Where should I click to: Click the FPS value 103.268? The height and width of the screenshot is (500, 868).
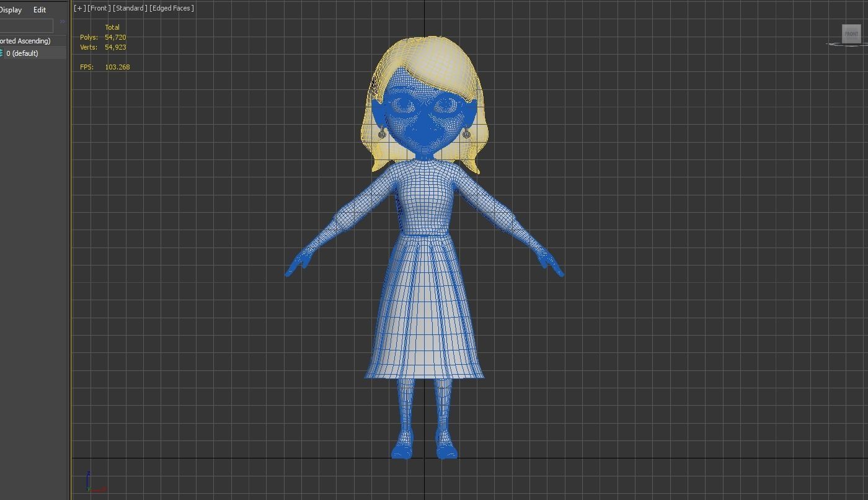point(117,67)
